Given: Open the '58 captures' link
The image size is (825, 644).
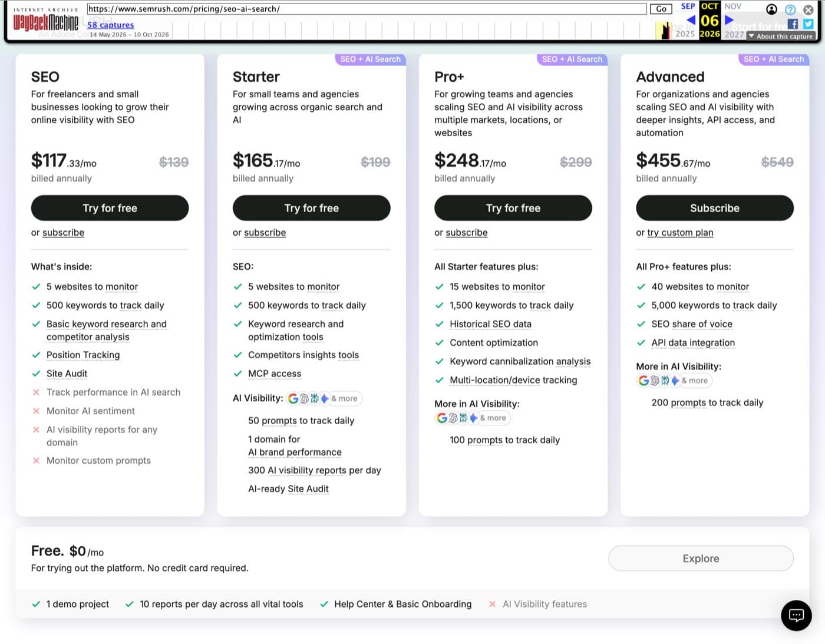Looking at the screenshot, I should 111,25.
